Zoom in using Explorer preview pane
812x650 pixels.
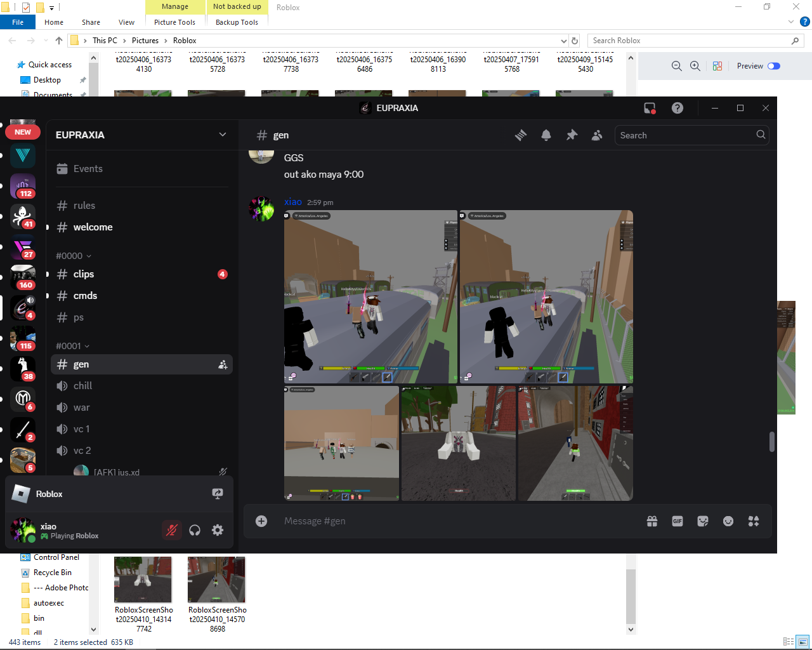click(x=695, y=66)
